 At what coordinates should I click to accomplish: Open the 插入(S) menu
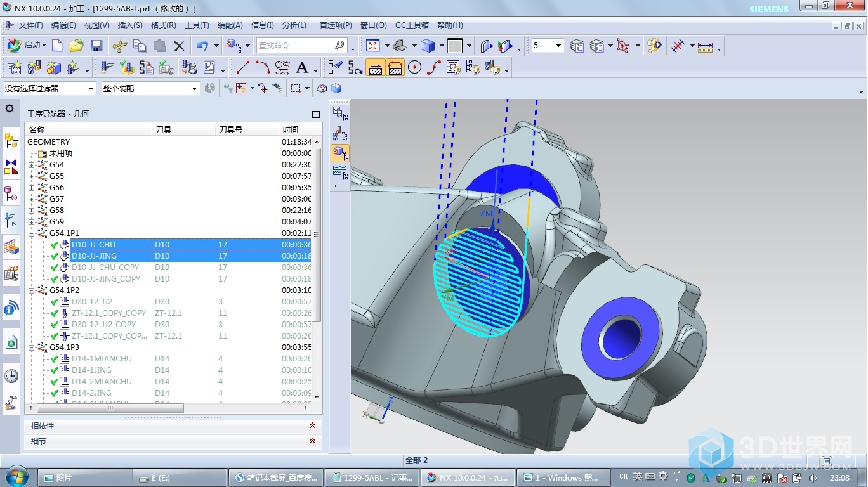130,25
